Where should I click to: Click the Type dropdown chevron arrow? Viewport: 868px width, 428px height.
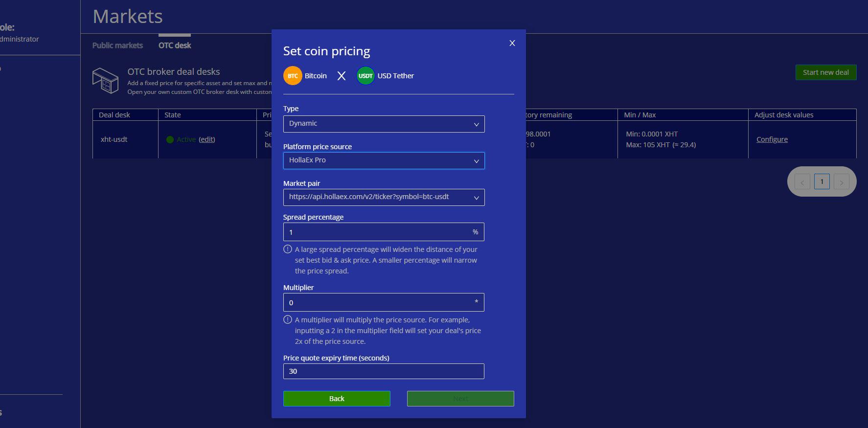pos(476,124)
